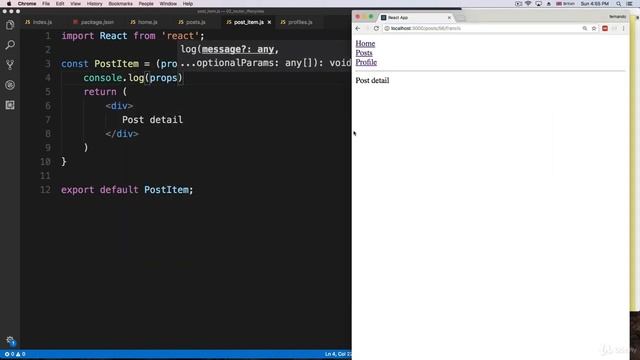The width and height of the screenshot is (640, 360).
Task: Click the 'Post detail' text in the browser page
Action: [x=372, y=80]
